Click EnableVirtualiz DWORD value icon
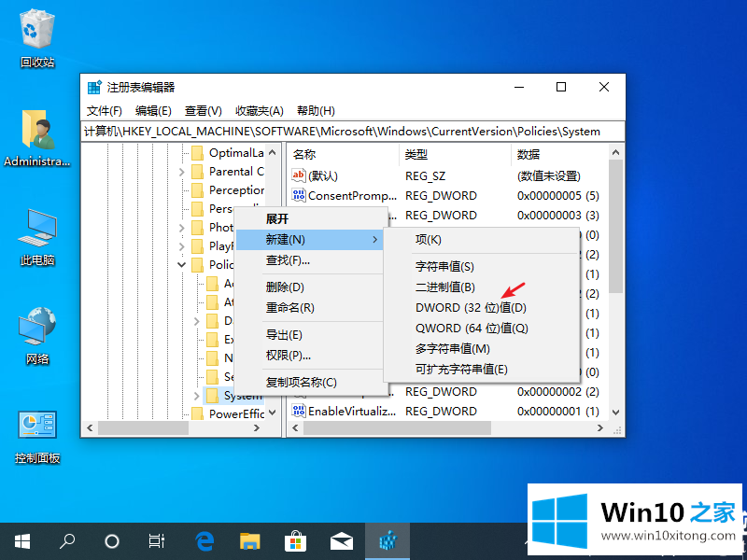Image resolution: width=747 pixels, height=560 pixels. click(x=298, y=411)
